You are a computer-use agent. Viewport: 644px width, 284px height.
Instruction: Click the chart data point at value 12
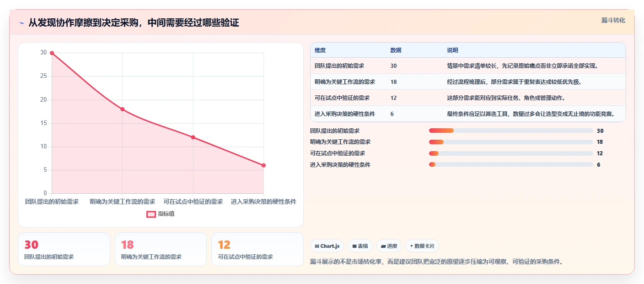coord(193,137)
